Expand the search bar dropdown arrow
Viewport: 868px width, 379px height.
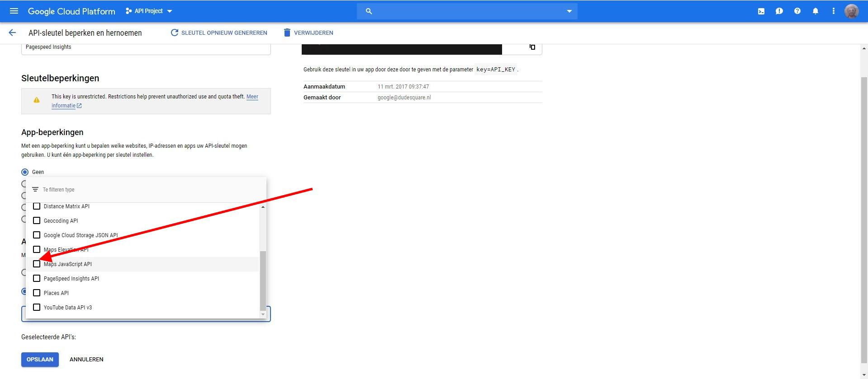click(x=569, y=11)
